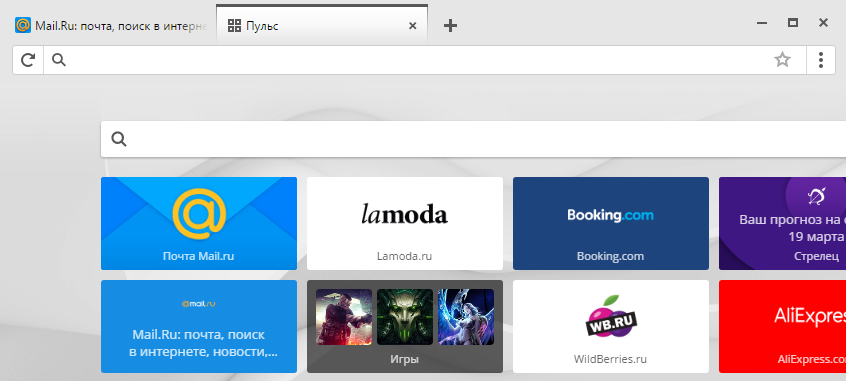Close the Пульс tab
846x381 pixels.
click(413, 25)
